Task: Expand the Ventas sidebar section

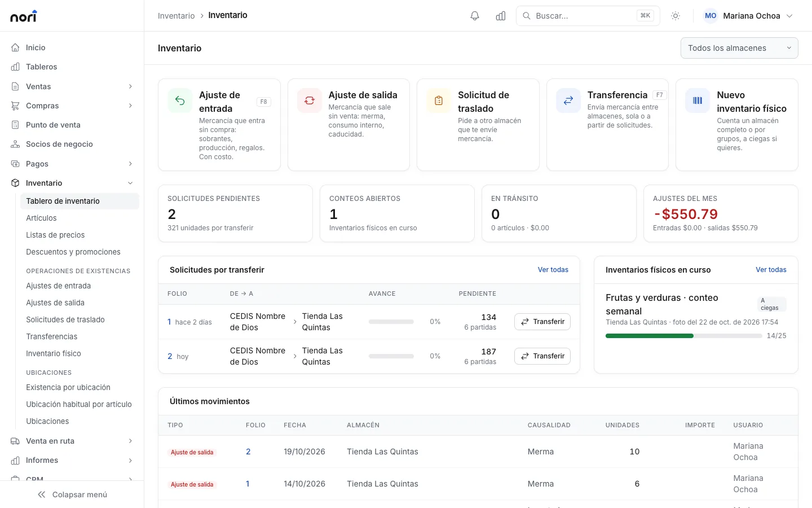Action: pyautogui.click(x=72, y=86)
